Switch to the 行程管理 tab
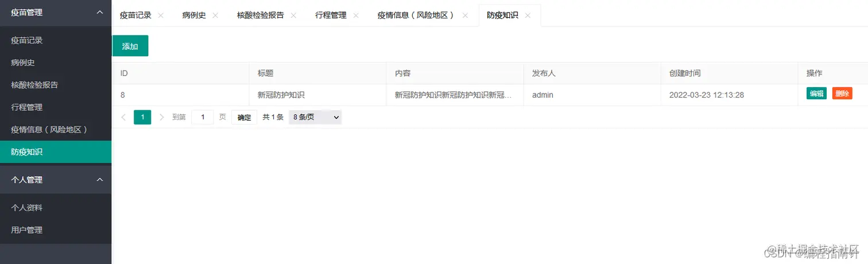 point(331,15)
